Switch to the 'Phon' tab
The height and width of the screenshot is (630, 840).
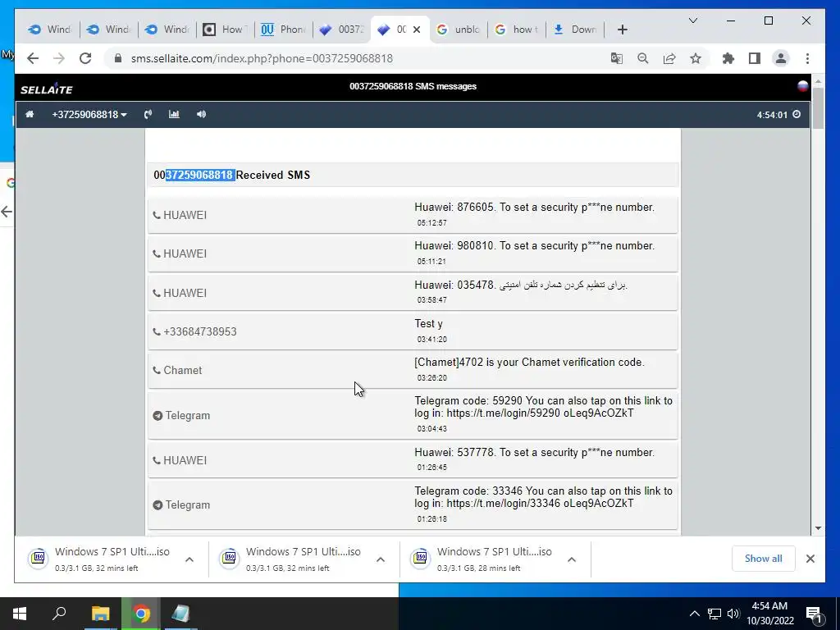(x=283, y=30)
